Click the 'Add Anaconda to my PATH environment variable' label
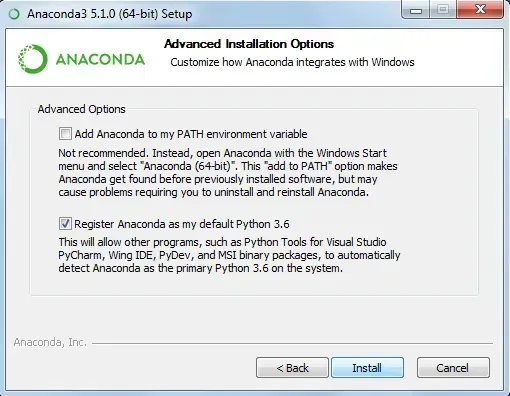 click(191, 134)
